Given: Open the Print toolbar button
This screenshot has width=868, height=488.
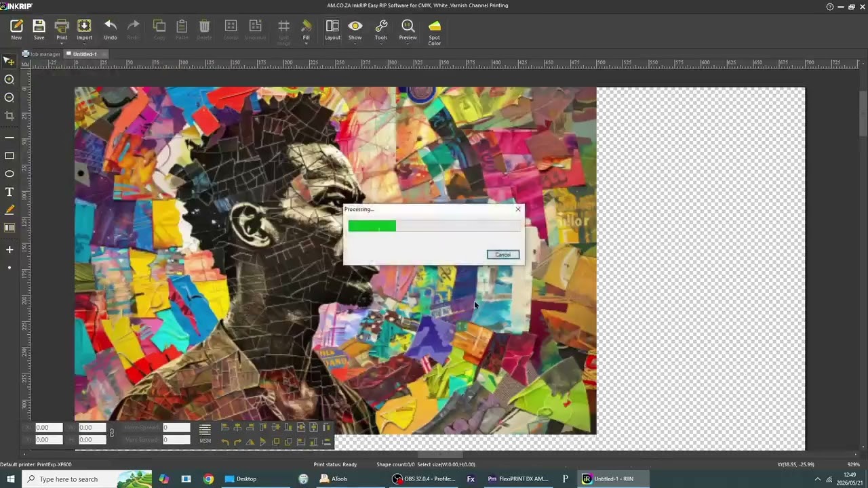Looking at the screenshot, I should click(x=62, y=29).
